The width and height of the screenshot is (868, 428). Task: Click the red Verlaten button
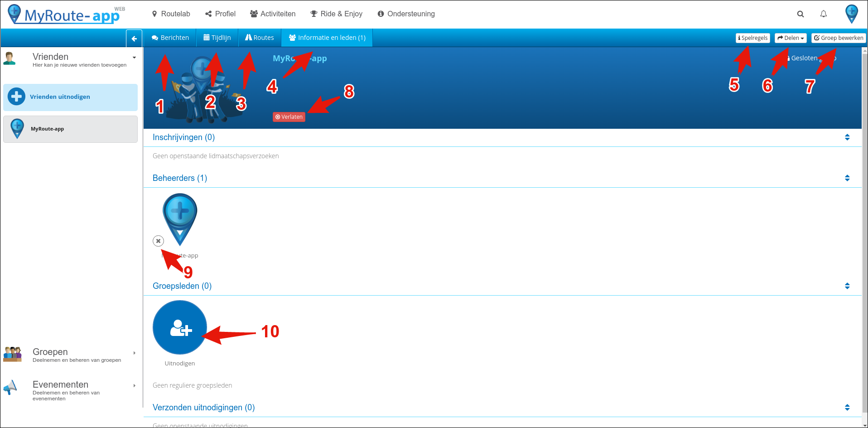point(289,117)
